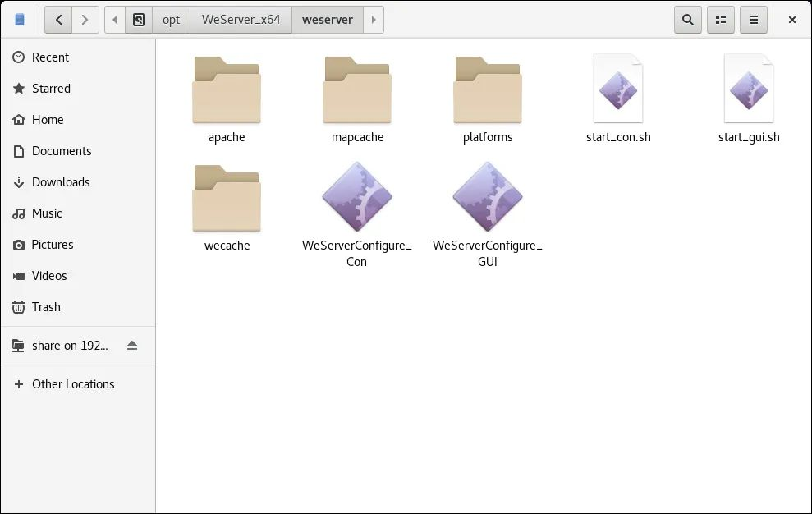The height and width of the screenshot is (514, 812).
Task: Select the wecache folder icon
Action: pyautogui.click(x=227, y=198)
